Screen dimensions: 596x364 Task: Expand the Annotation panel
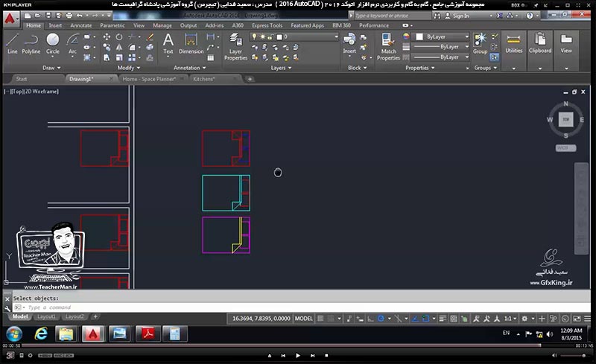pyautogui.click(x=189, y=68)
